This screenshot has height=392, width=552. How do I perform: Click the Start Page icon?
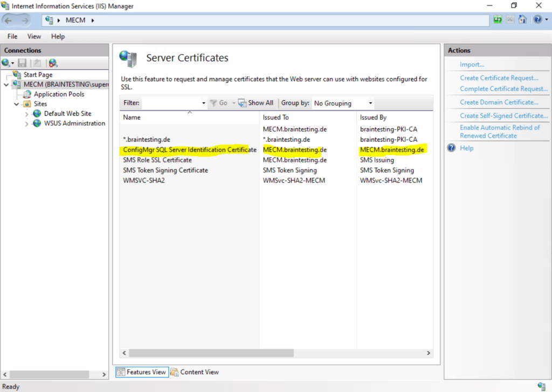click(x=17, y=74)
